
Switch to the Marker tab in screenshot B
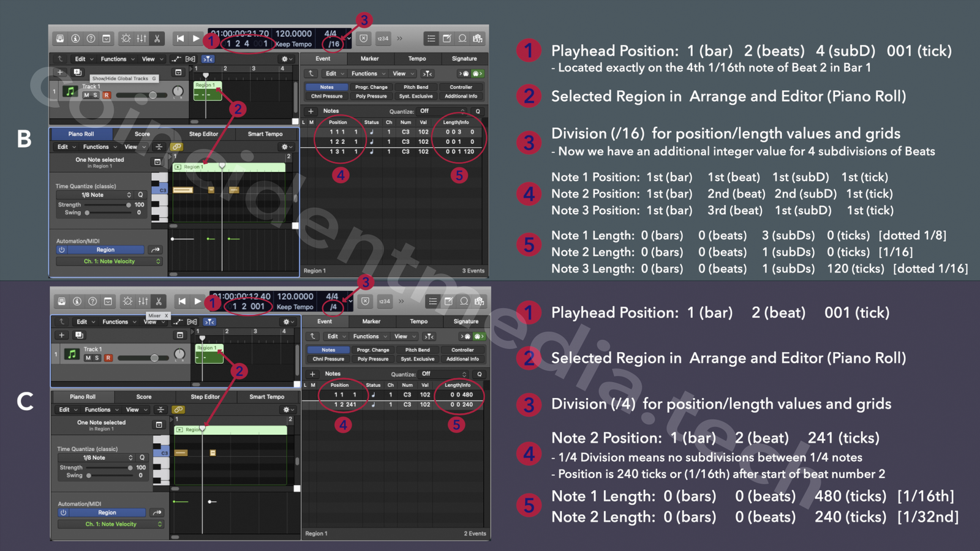coord(369,59)
